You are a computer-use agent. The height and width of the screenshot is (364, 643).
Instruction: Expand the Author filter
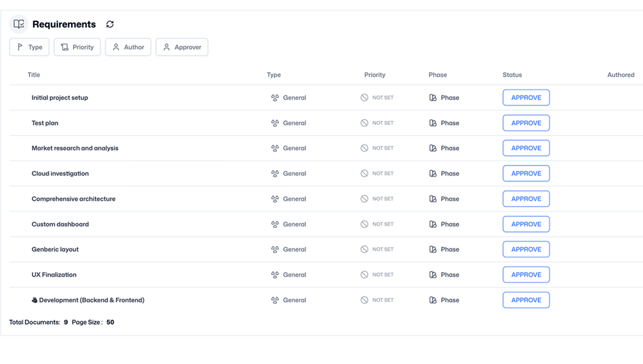click(128, 47)
